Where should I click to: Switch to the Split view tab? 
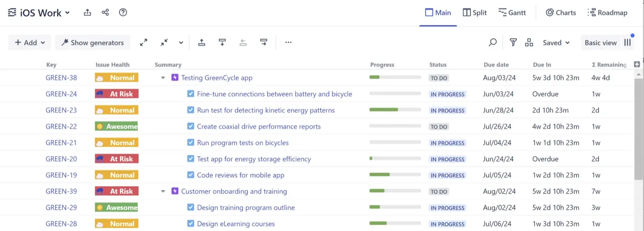pos(475,13)
